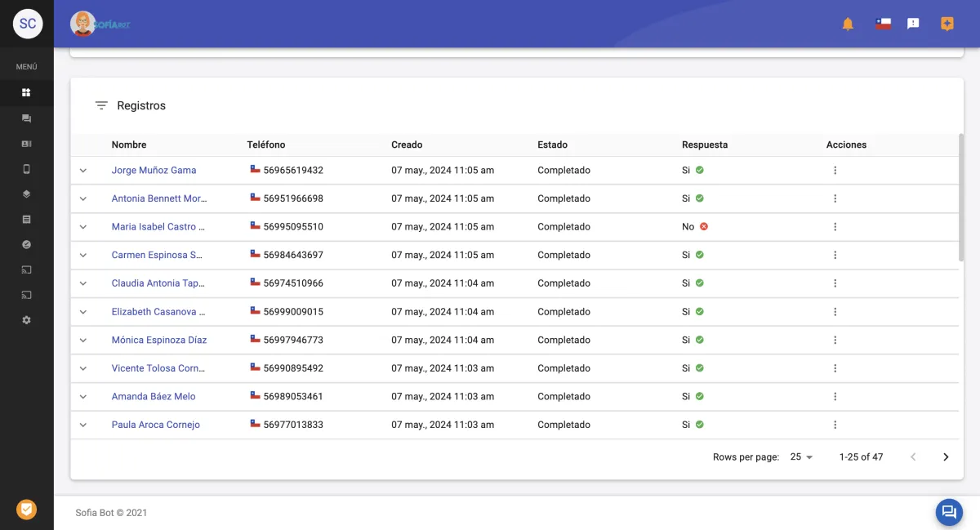
Task: Sort by the Estado column header
Action: (552, 145)
